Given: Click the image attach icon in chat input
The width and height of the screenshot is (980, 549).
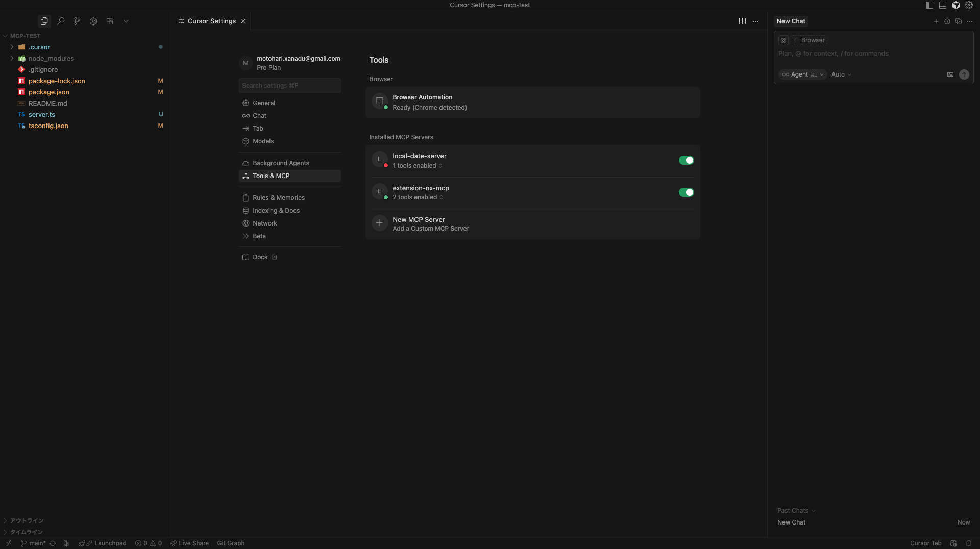Looking at the screenshot, I should coord(950,74).
